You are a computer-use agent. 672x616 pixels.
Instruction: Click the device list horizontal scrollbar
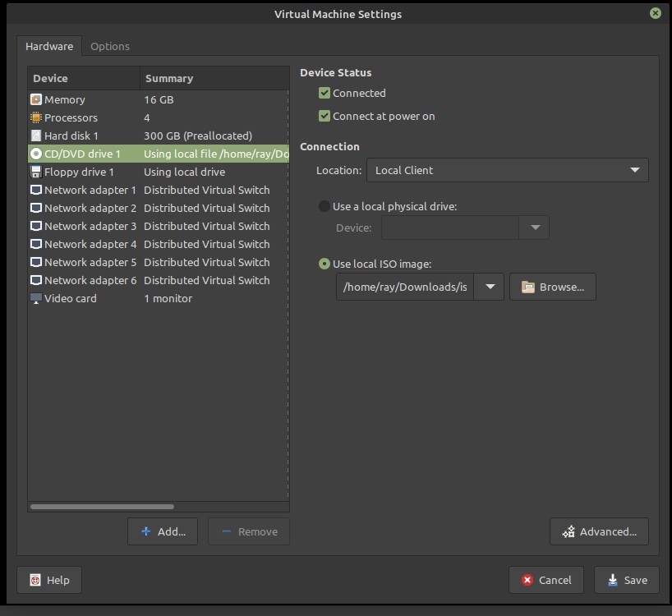[103, 507]
